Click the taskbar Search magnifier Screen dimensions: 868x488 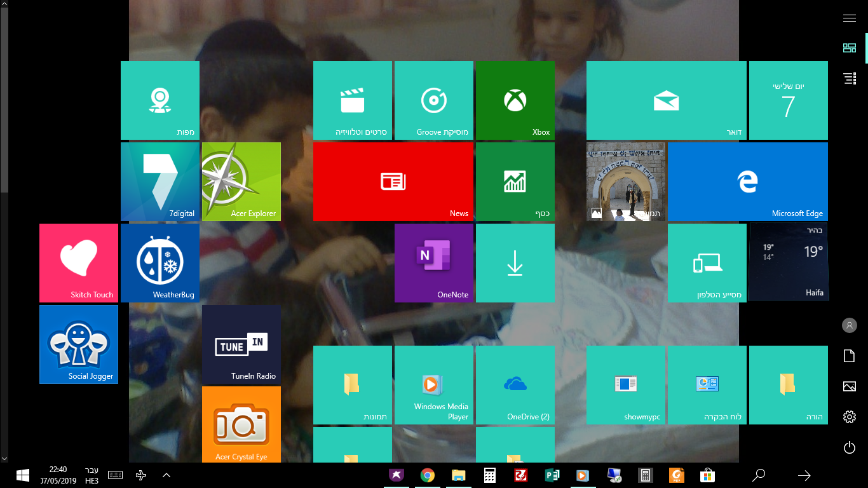[x=759, y=475]
